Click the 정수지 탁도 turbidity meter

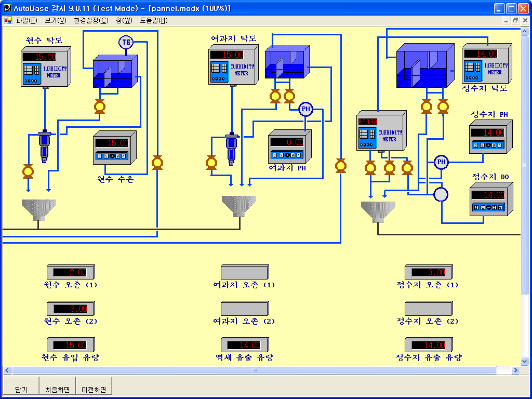click(486, 63)
